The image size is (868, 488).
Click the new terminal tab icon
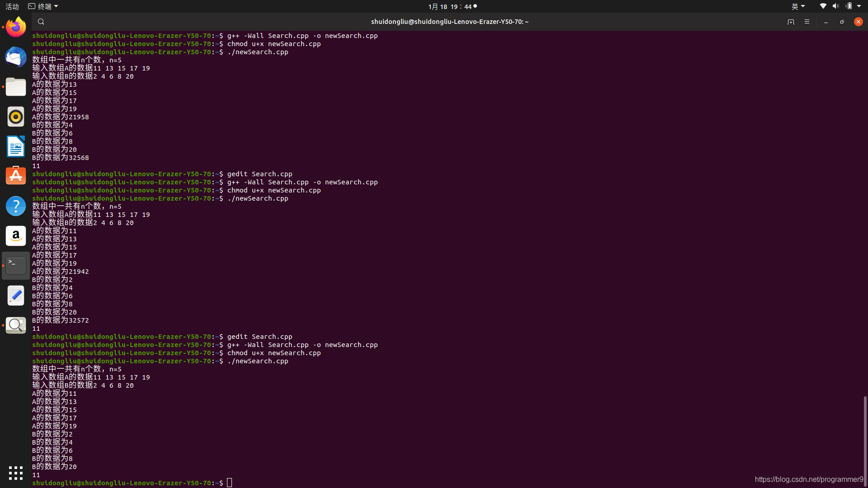tap(791, 22)
